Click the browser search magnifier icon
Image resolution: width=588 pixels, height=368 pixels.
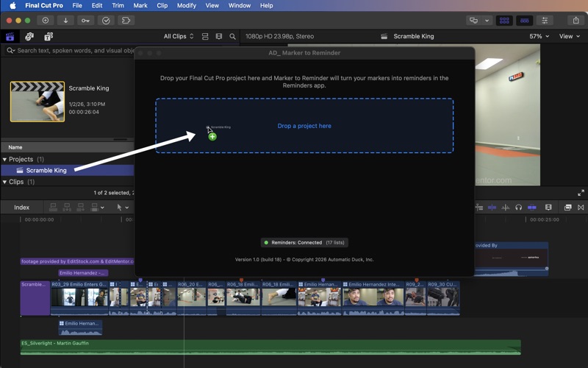232,36
